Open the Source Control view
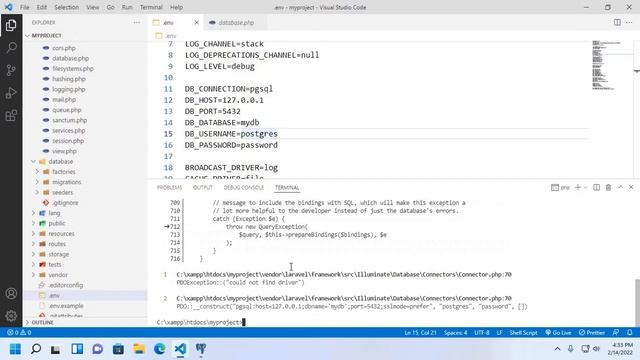 [11, 70]
